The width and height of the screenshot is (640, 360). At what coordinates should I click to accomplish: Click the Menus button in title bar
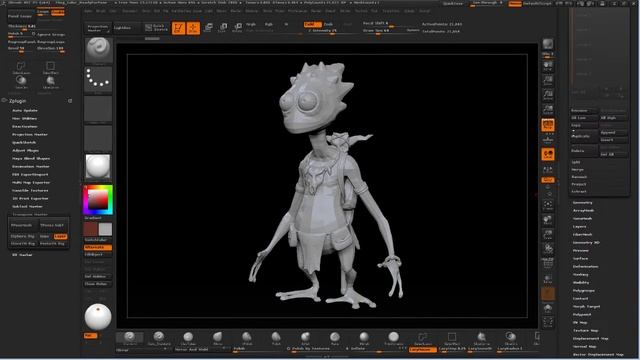point(515,4)
